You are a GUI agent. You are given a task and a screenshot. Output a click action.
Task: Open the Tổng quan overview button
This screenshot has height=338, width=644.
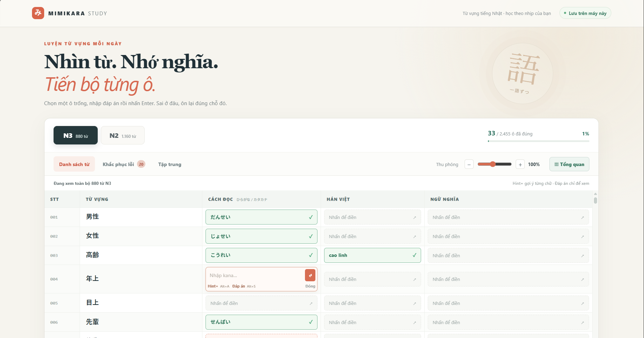coord(569,164)
